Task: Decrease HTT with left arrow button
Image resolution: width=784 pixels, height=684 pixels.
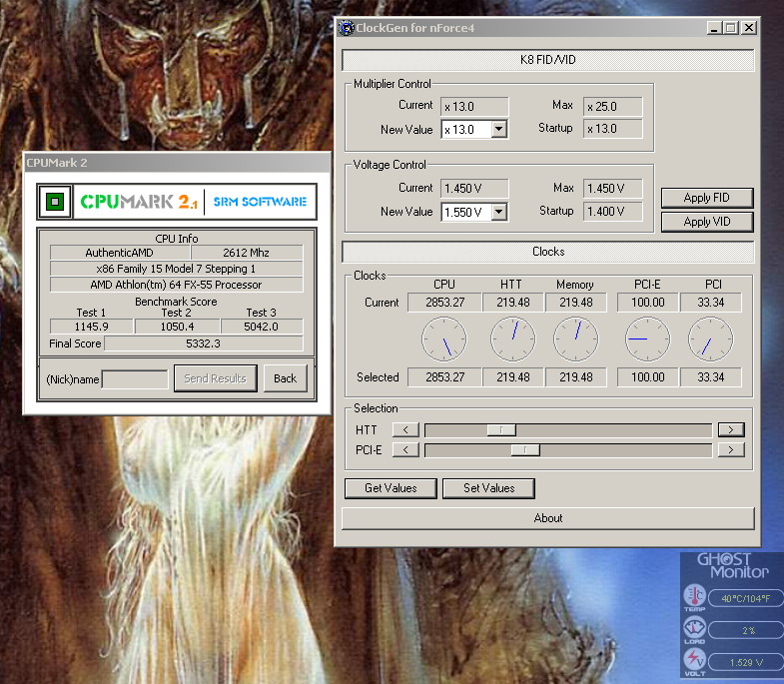Action: click(x=405, y=429)
